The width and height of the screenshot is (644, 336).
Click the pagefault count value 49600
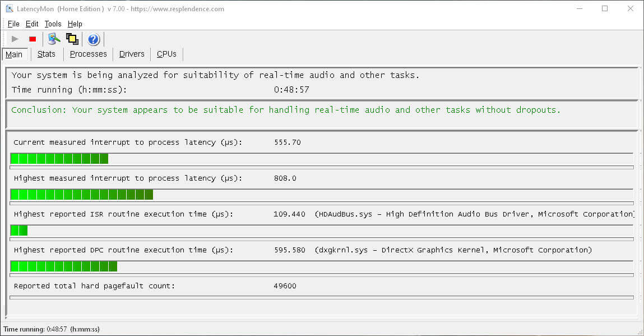tap(285, 286)
